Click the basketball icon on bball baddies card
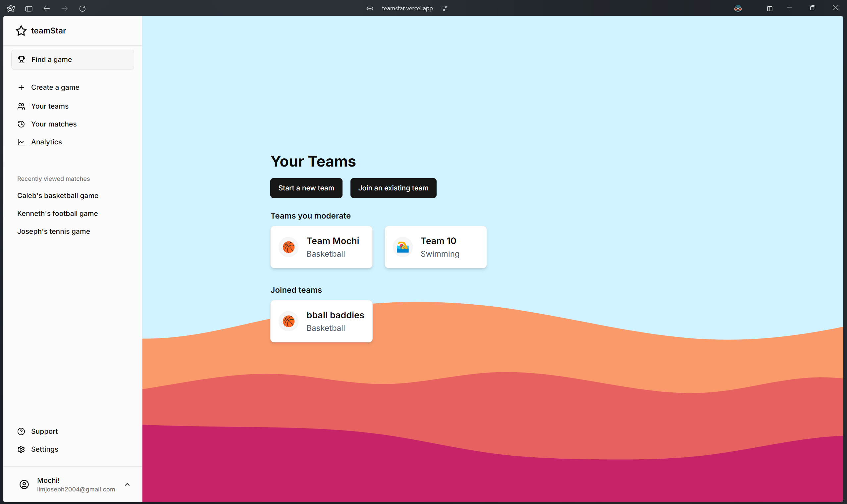 (289, 321)
